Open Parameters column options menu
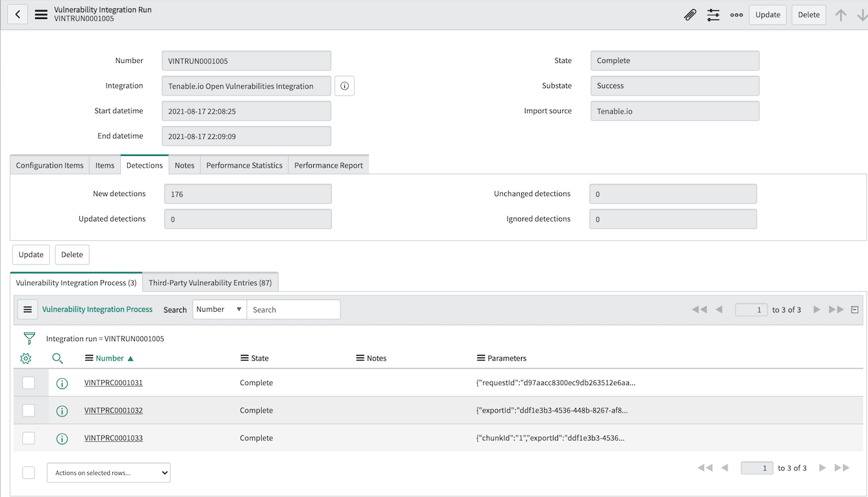 point(481,358)
